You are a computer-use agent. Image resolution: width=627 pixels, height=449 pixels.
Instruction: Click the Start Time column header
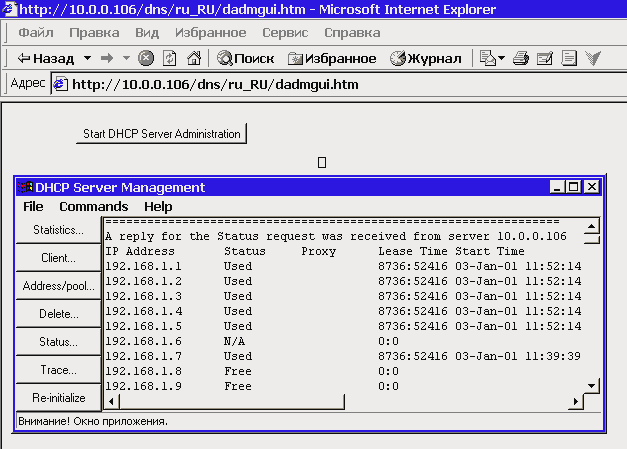490,251
